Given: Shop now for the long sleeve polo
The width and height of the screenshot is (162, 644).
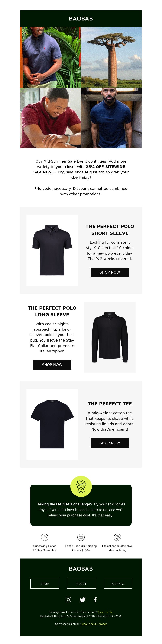Looking at the screenshot, I should pyautogui.click(x=52, y=365).
